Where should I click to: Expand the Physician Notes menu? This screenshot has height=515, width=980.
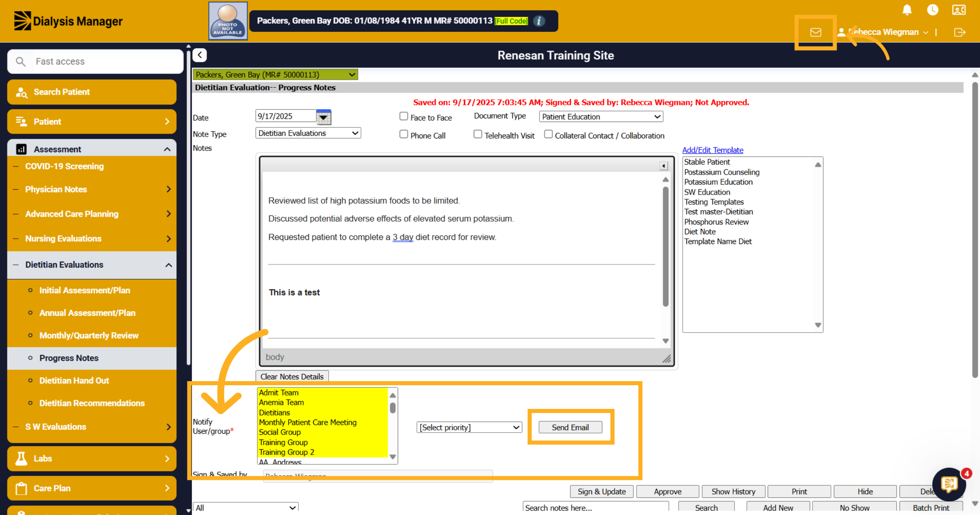point(92,189)
